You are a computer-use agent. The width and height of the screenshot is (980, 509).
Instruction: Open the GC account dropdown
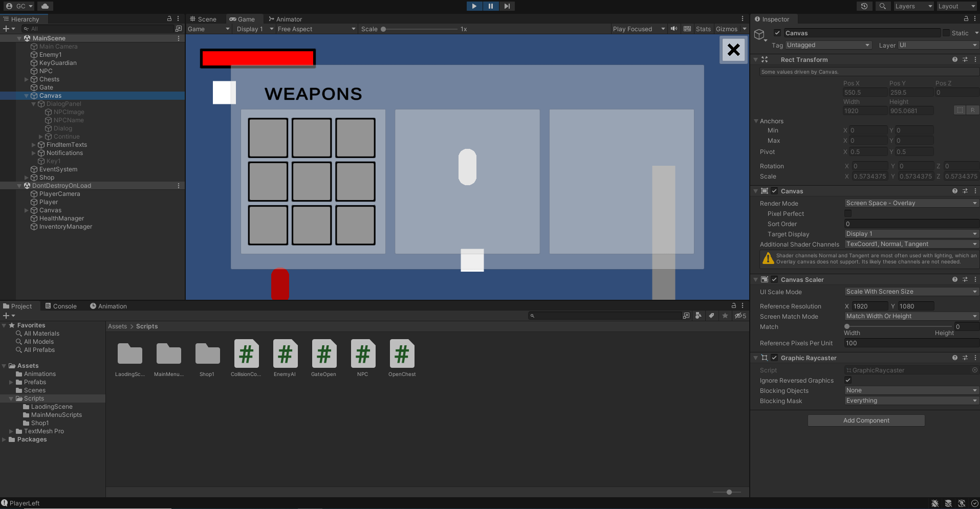tap(19, 6)
